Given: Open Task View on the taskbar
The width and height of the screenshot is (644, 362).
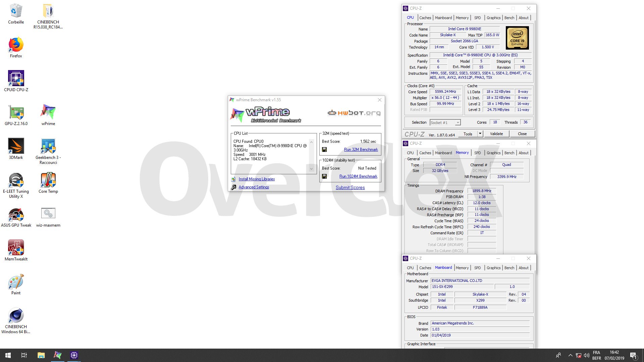Looking at the screenshot, I should click(x=24, y=355).
